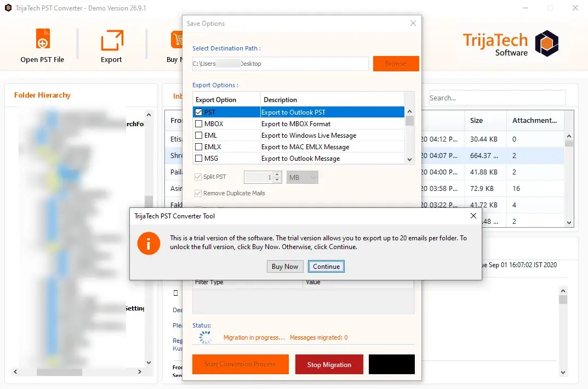Click the TrijaTech hexagon logo

[x=547, y=43]
